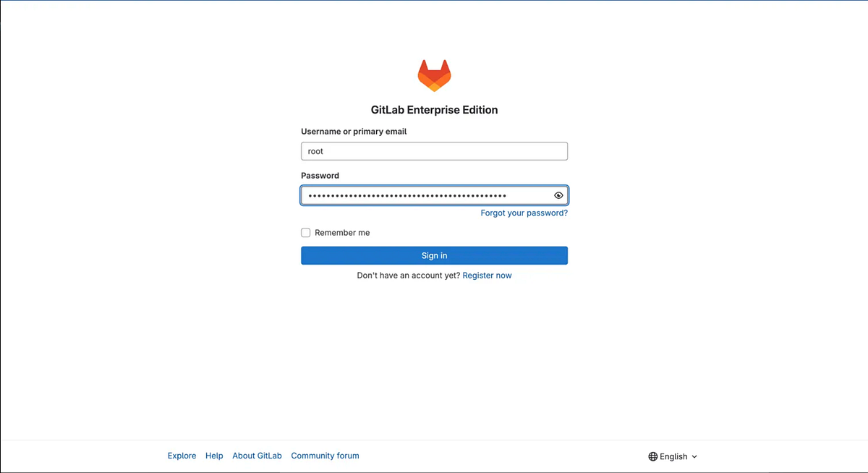Click the GitLab Enterprise Edition heading

pyautogui.click(x=434, y=109)
